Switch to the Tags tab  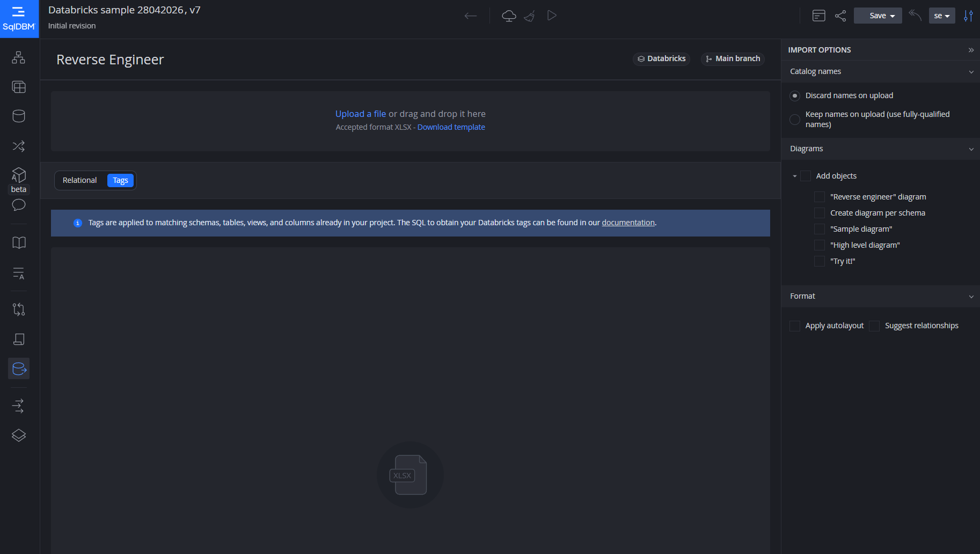coord(120,180)
